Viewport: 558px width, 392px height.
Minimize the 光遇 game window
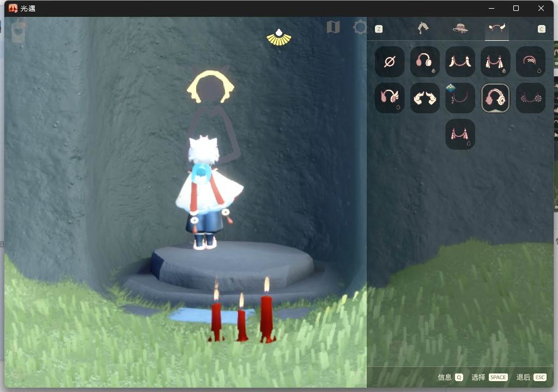(x=492, y=8)
